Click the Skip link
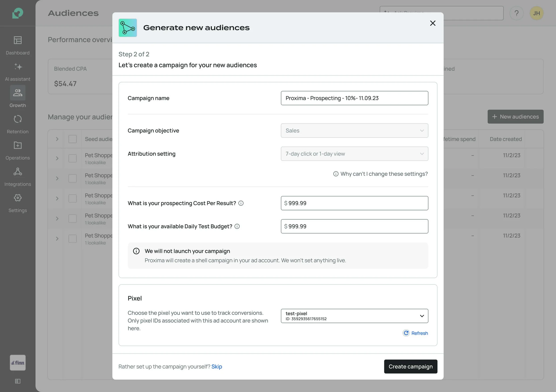The width and height of the screenshot is (556, 392). tap(216, 367)
